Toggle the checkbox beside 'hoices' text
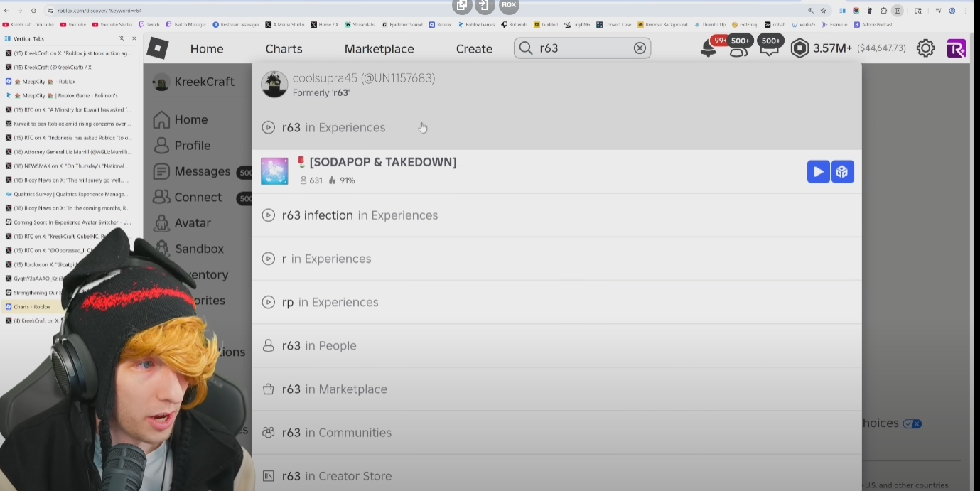The image size is (980, 491). click(912, 423)
